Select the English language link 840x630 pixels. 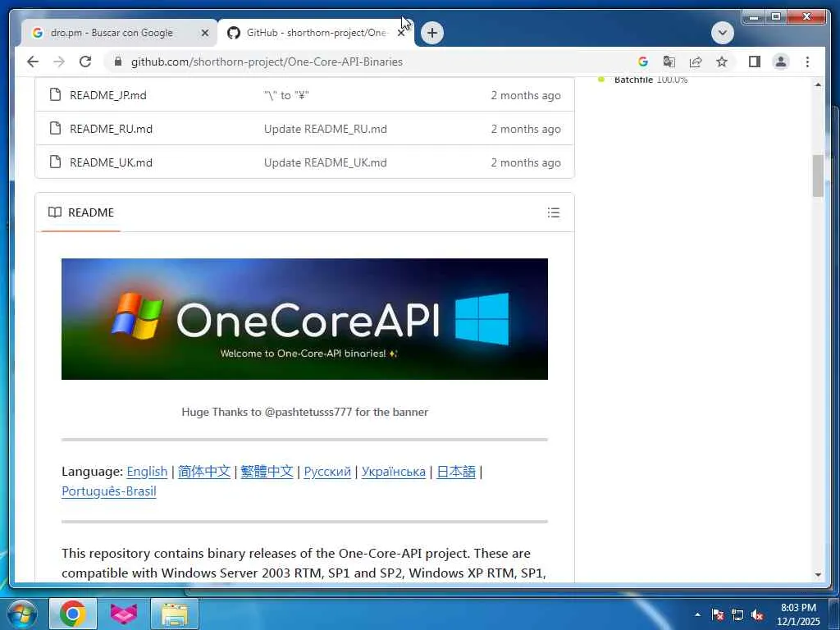[x=147, y=472]
